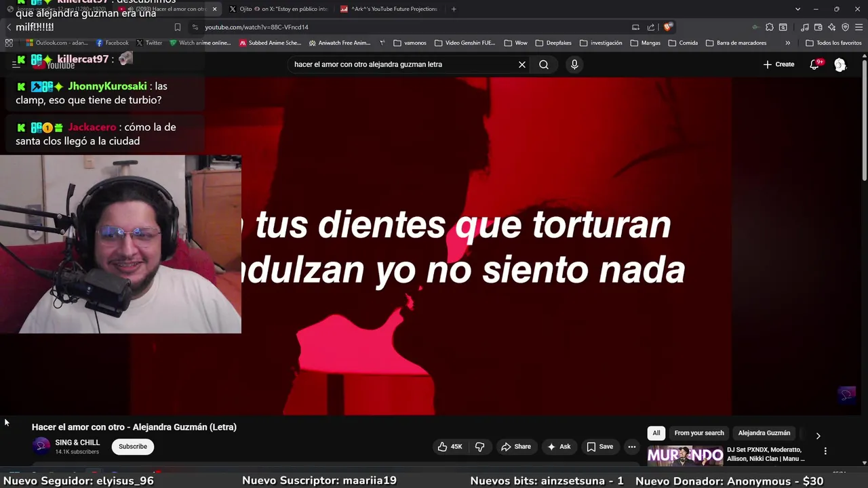Like the video with 45K likes

click(x=450, y=447)
